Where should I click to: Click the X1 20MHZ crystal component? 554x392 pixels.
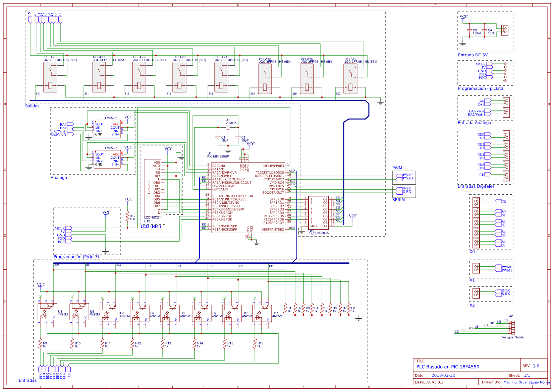[x=228, y=128]
